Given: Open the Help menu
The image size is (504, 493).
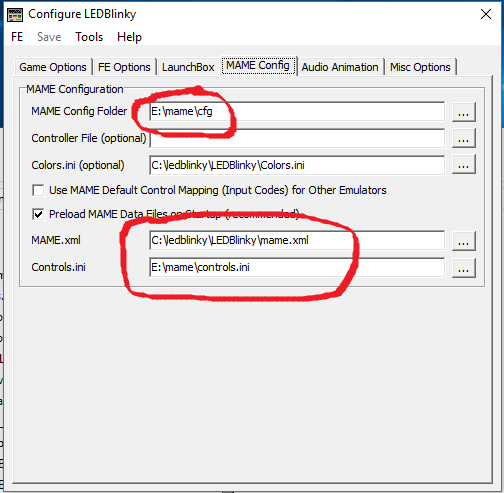Looking at the screenshot, I should (x=129, y=37).
